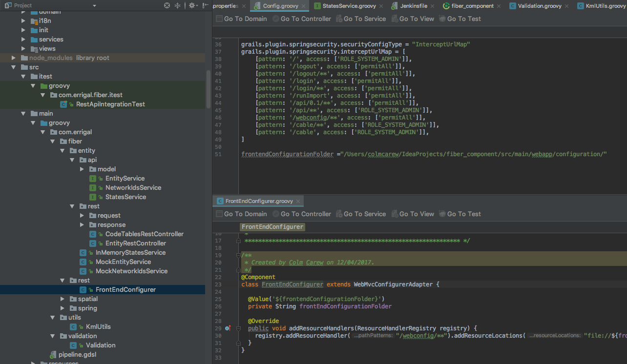
Task: Click the Collapse All icon in Project panel
Action: (x=178, y=5)
